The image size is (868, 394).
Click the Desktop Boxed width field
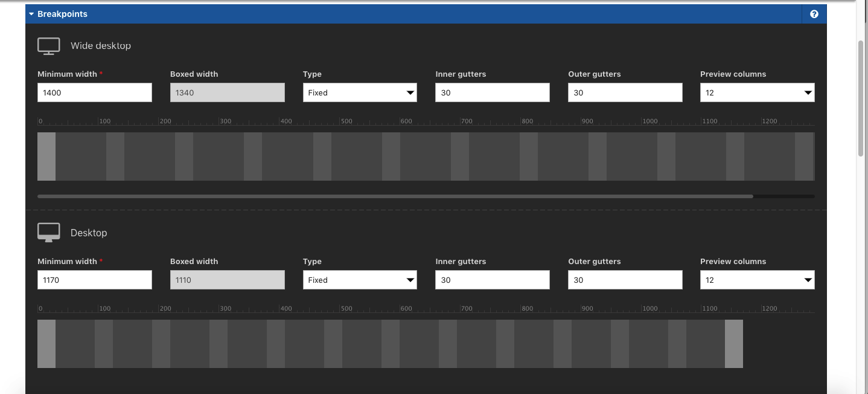coord(227,280)
